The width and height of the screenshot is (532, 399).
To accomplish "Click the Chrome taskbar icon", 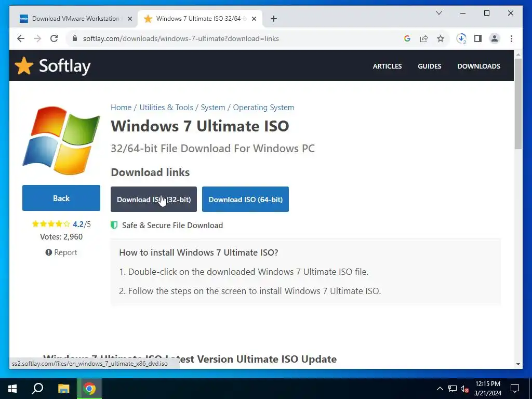I will [89, 389].
